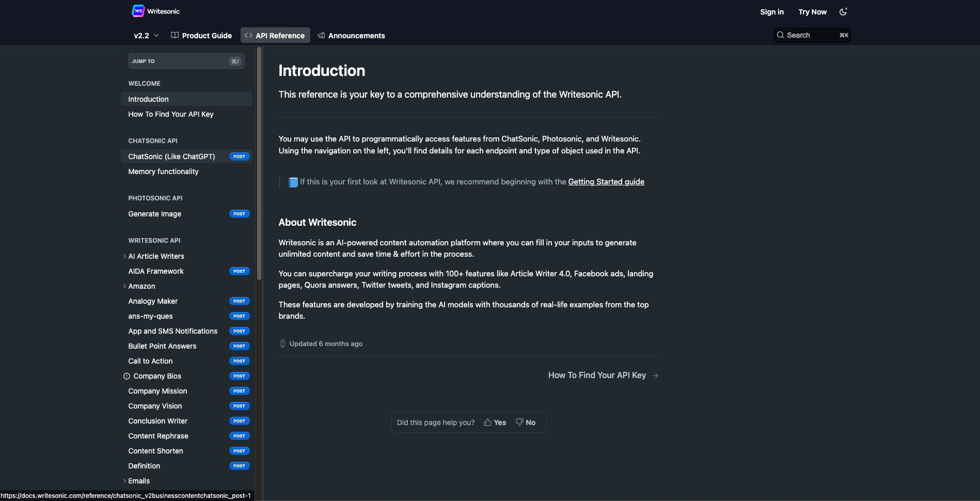Click the next page arrow icon
This screenshot has height=501, width=980.
pos(656,375)
